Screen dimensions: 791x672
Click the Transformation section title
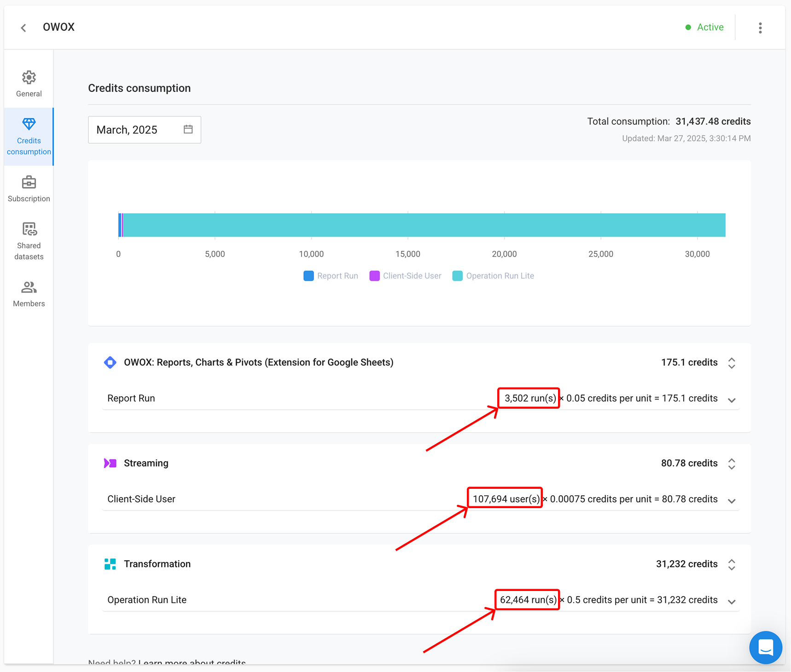[157, 564]
